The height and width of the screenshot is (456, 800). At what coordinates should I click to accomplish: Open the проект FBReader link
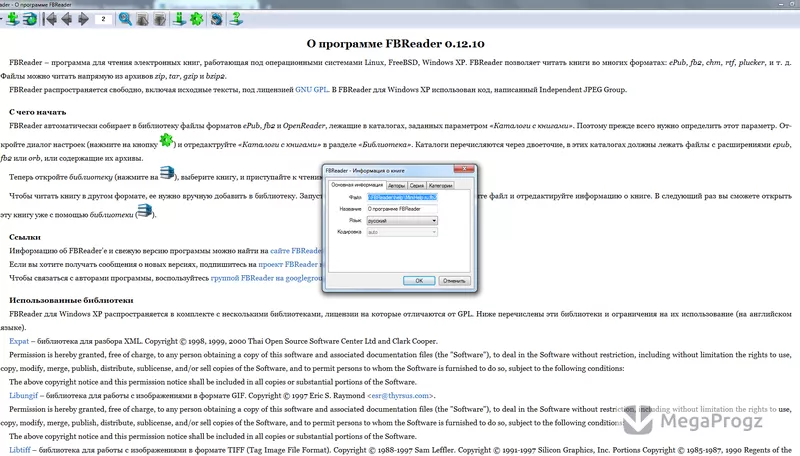(290, 264)
